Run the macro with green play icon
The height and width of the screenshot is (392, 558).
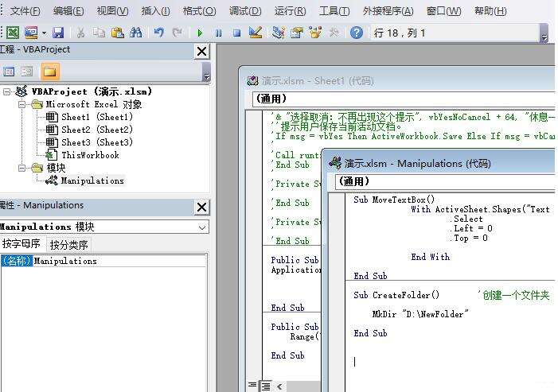(200, 33)
